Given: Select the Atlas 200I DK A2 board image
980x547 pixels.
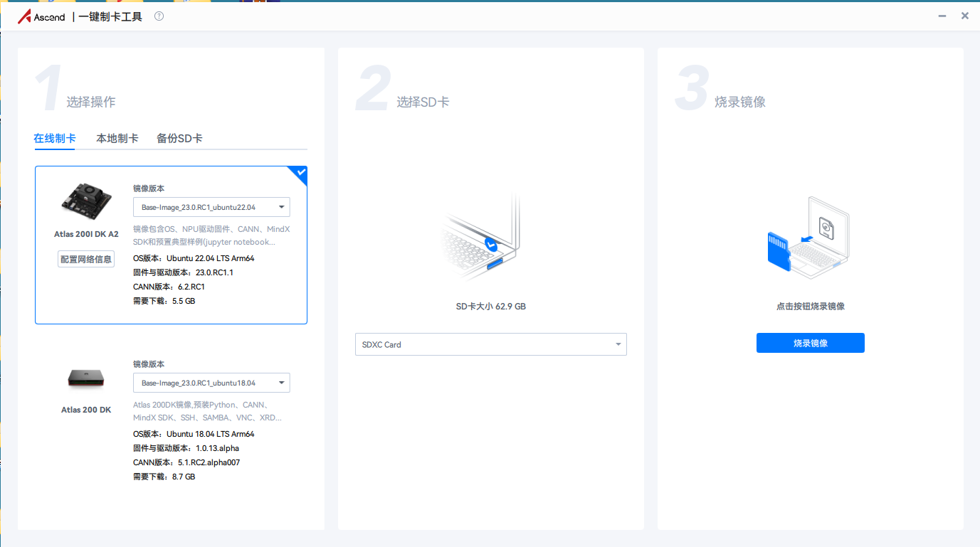Looking at the screenshot, I should [85, 201].
